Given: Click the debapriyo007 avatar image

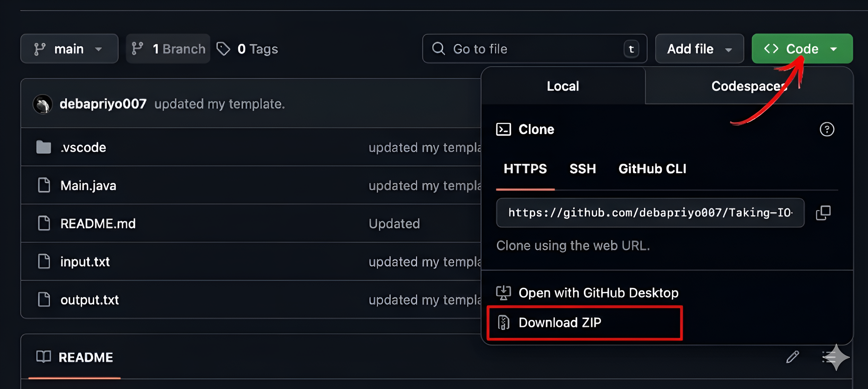Looking at the screenshot, I should [x=43, y=104].
